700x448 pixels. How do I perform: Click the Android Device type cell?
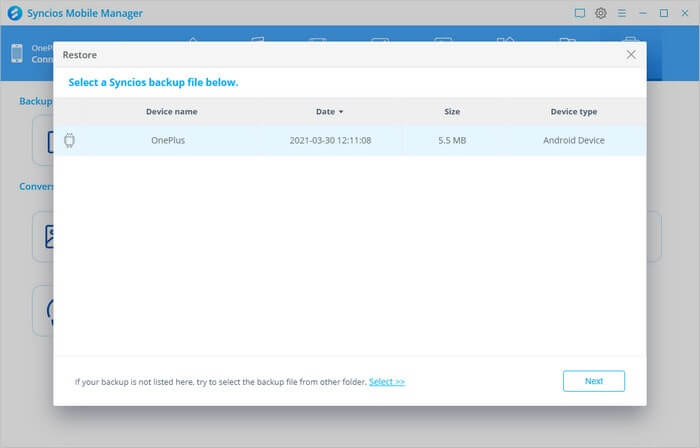click(x=574, y=140)
